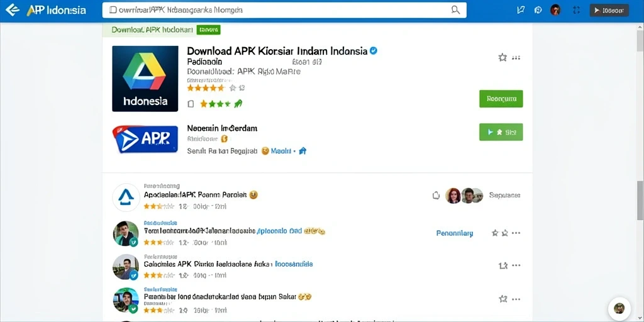Click the orange star rating under the title
Image resolution: width=644 pixels, height=322 pixels.
[x=206, y=88]
